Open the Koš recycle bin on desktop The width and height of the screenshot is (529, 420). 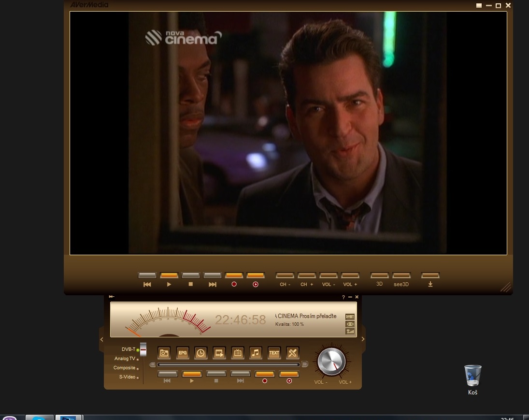472,376
